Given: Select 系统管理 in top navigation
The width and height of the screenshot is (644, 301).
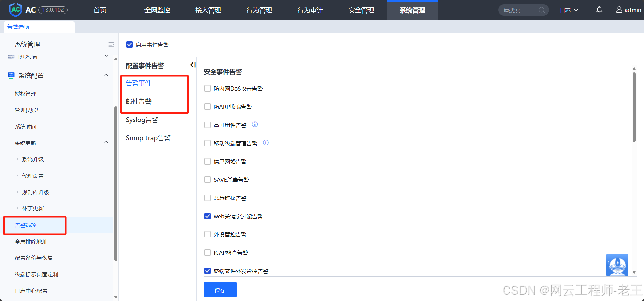Looking at the screenshot, I should coord(412,10).
